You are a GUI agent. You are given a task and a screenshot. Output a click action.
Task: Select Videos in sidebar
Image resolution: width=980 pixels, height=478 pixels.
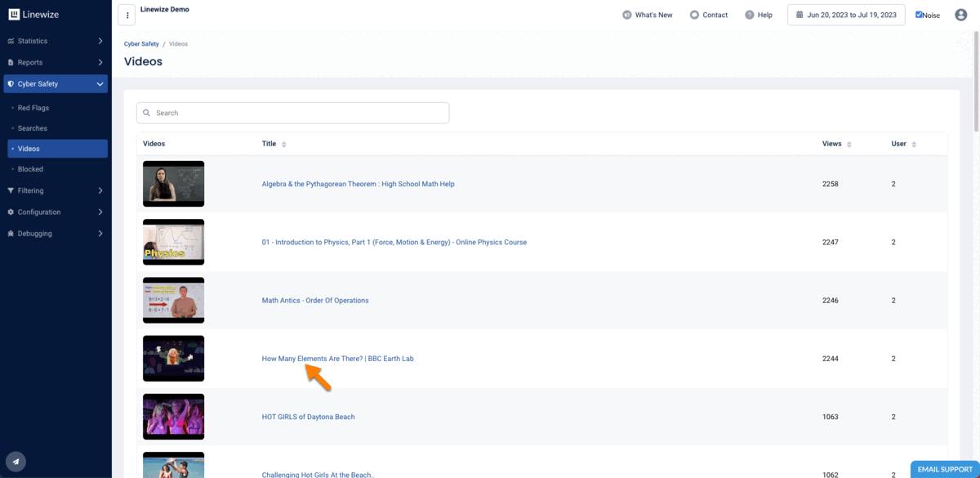pos(57,149)
